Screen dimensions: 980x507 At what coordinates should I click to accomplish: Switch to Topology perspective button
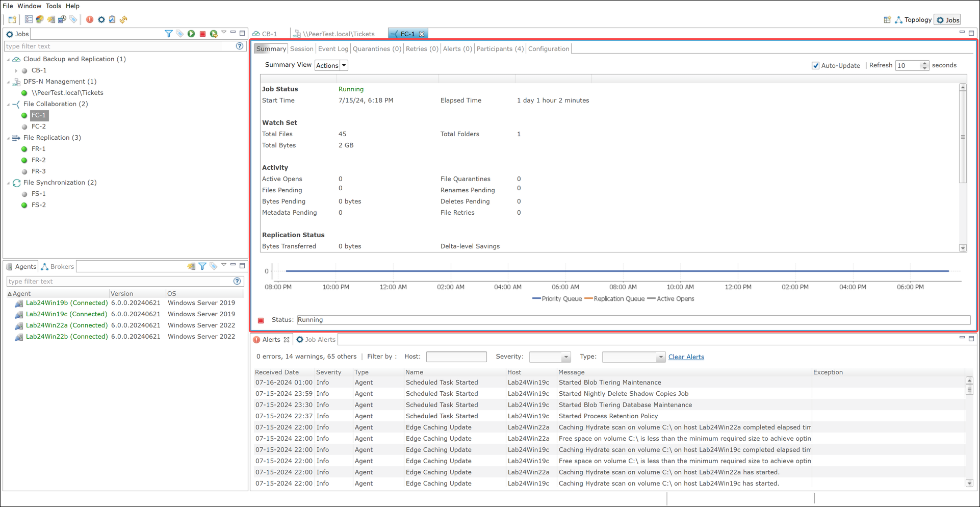pyautogui.click(x=913, y=20)
